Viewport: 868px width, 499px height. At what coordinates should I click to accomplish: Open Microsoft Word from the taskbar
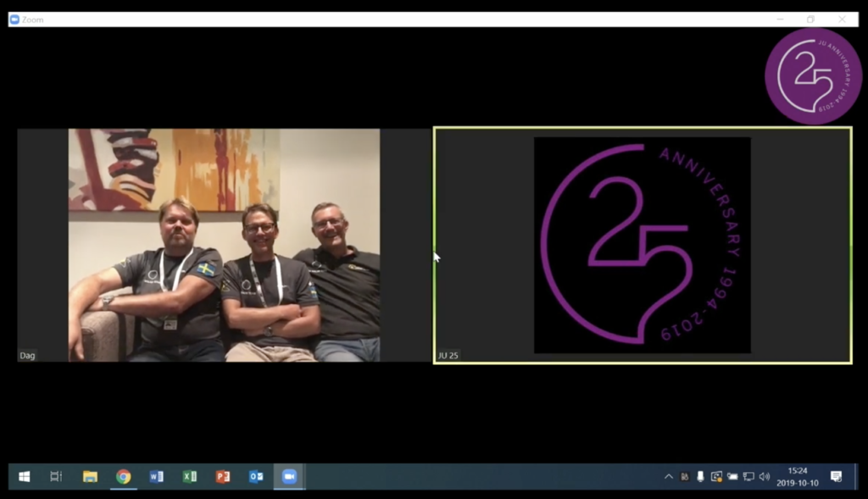point(156,476)
